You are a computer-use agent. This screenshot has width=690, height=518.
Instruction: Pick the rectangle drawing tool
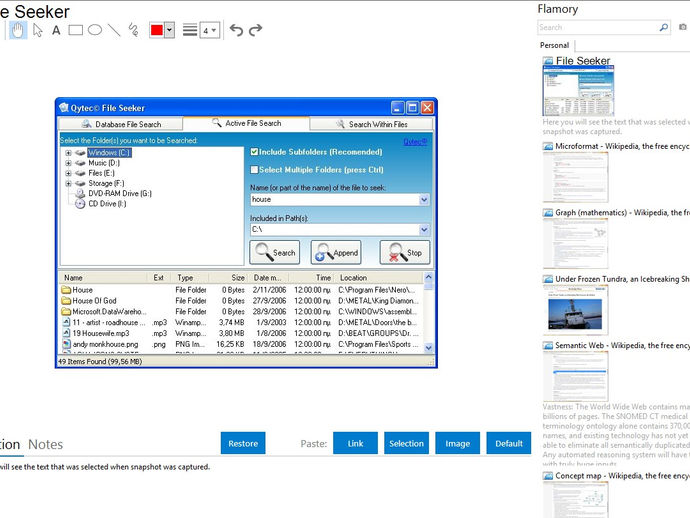click(76, 30)
